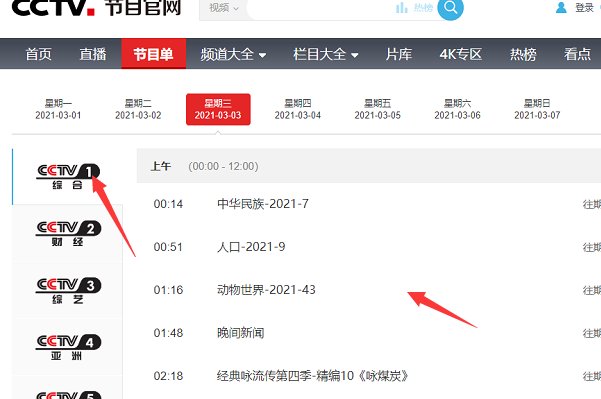Screen dimensions: 601x399
Task: Click the 00:51 time entry
Action: point(168,247)
